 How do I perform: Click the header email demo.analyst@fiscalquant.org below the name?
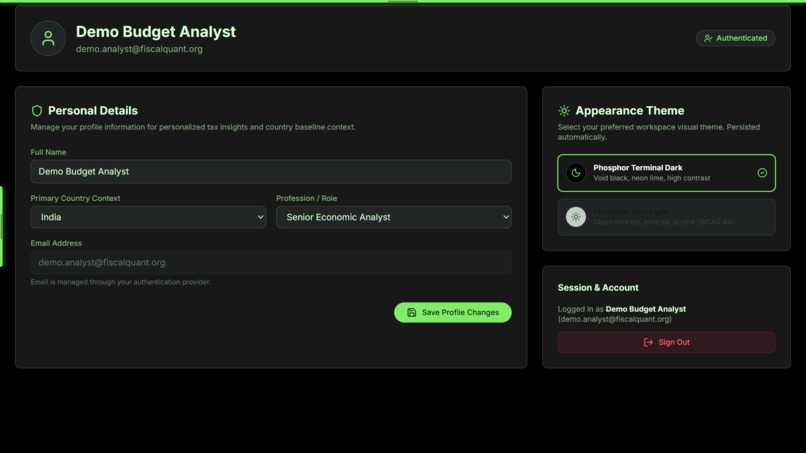pos(139,49)
